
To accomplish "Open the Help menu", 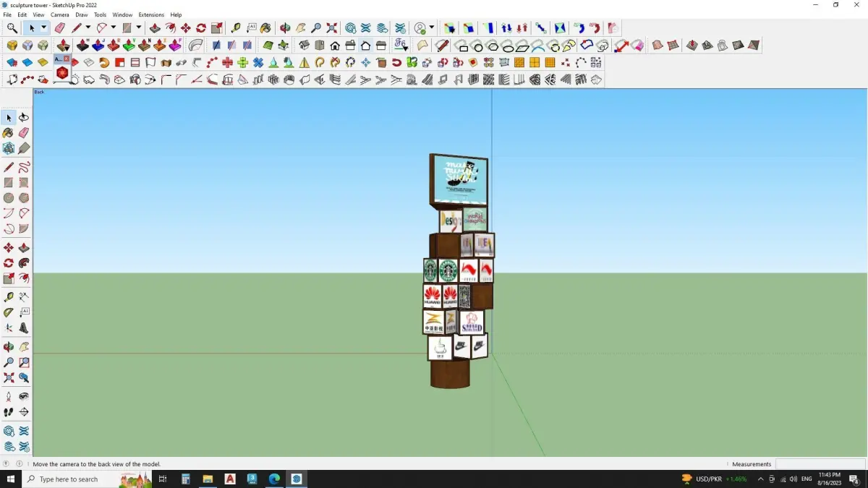I will click(x=176, y=14).
